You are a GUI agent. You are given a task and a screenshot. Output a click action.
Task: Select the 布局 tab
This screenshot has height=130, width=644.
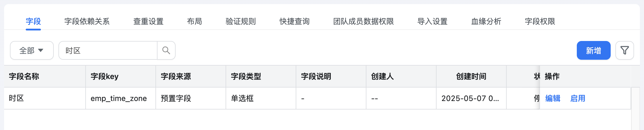(195, 21)
